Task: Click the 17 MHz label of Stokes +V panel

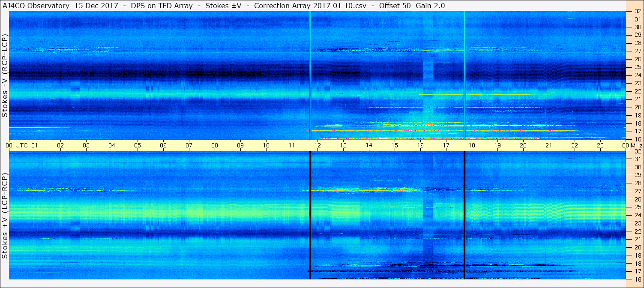Action: click(637, 271)
